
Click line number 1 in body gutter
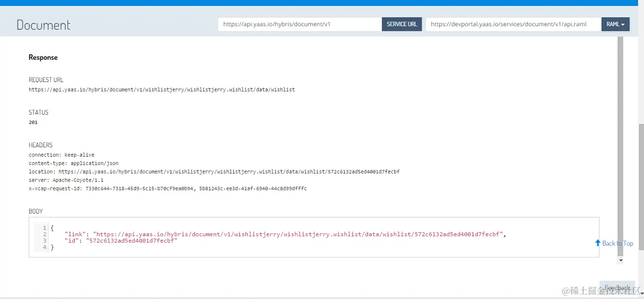pyautogui.click(x=45, y=228)
